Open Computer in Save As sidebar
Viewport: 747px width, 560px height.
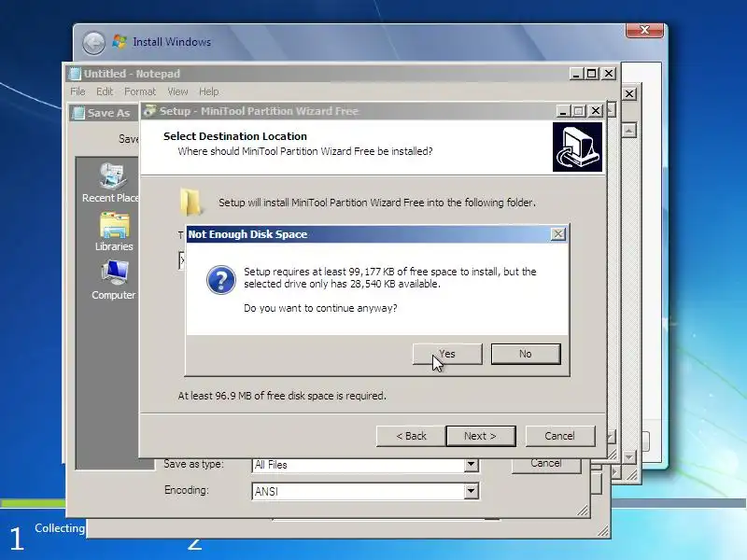pyautogui.click(x=114, y=280)
